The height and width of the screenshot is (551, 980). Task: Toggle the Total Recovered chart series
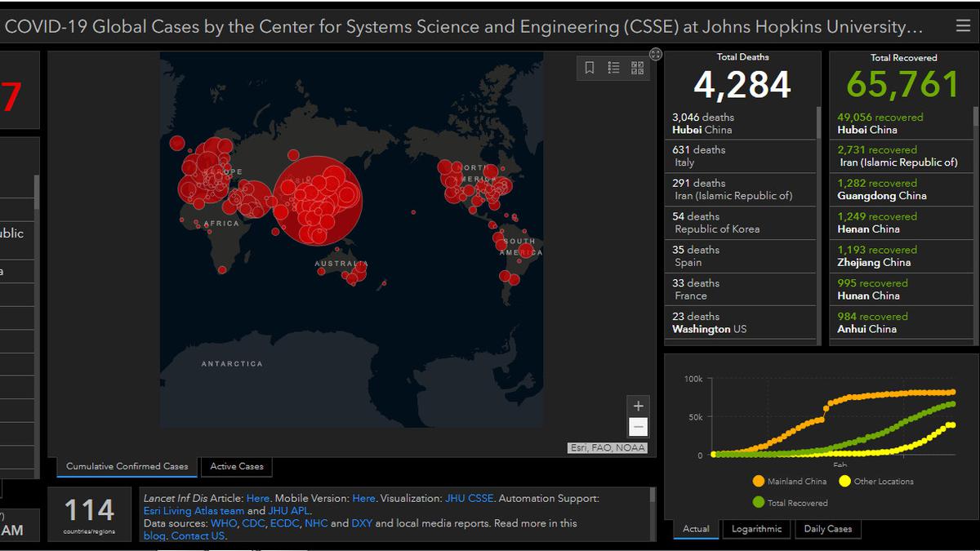click(760, 501)
